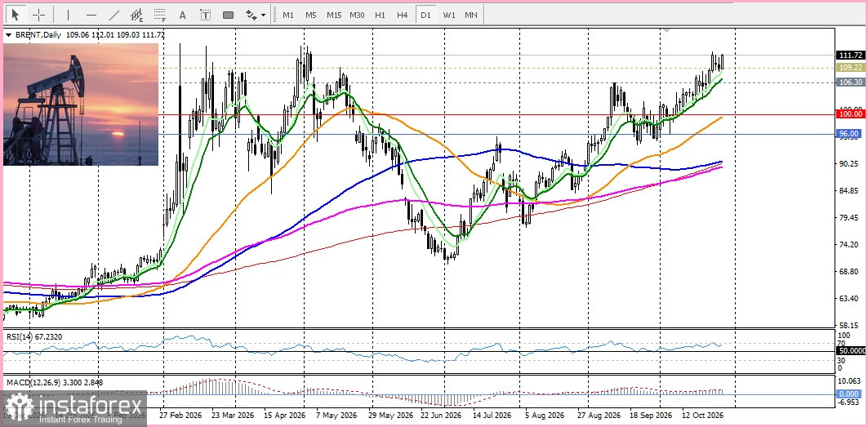Viewport: 868px width, 427px height.
Task: Draw a vertical line with the toolbar tool
Action: 68,15
